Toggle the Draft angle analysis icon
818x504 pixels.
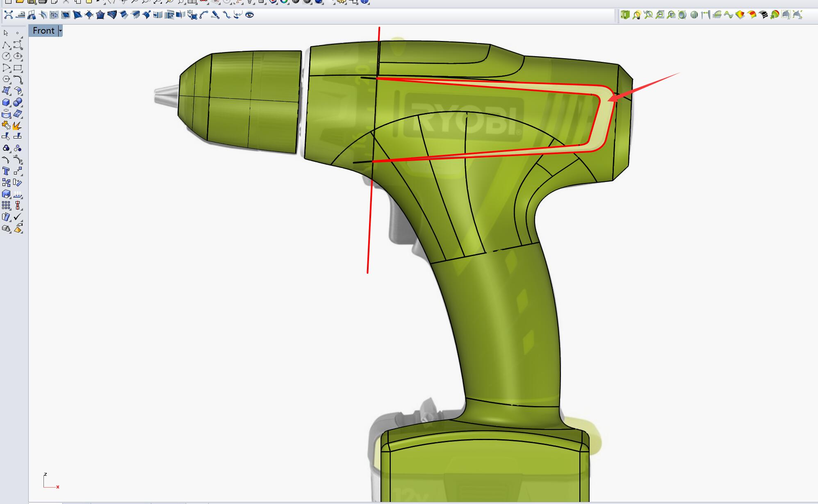(x=740, y=15)
